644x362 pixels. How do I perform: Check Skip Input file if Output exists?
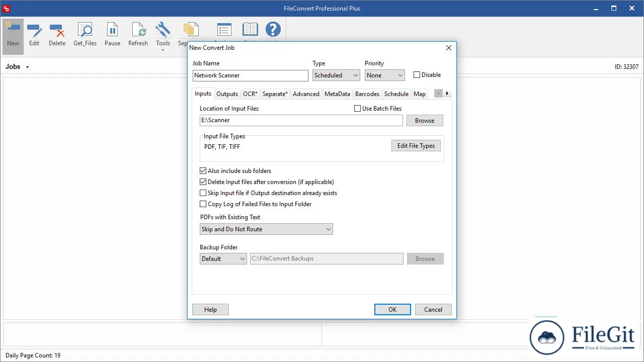203,193
